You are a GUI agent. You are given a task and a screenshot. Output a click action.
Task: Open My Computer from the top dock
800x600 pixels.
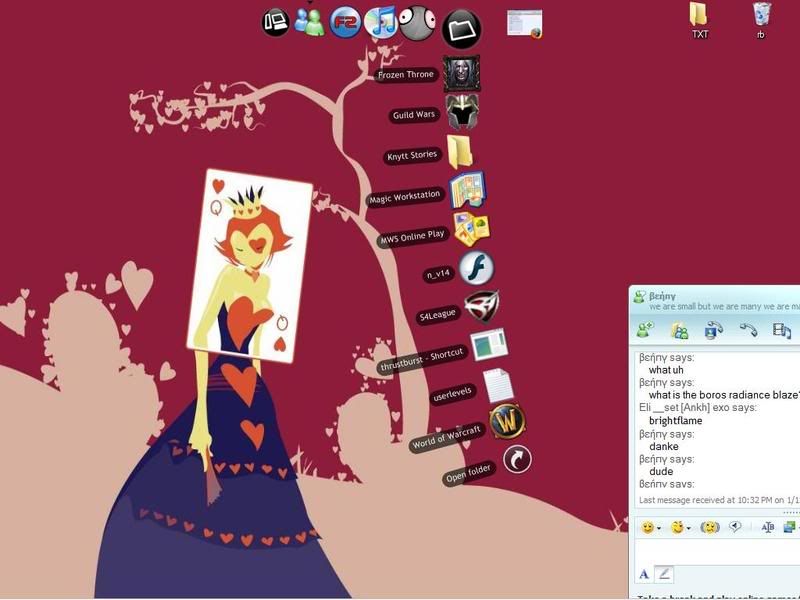coord(276,22)
